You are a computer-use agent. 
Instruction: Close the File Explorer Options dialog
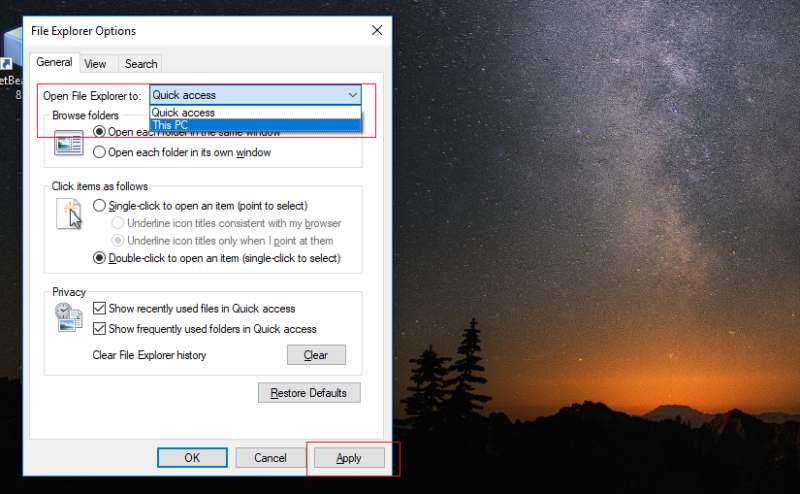click(377, 31)
